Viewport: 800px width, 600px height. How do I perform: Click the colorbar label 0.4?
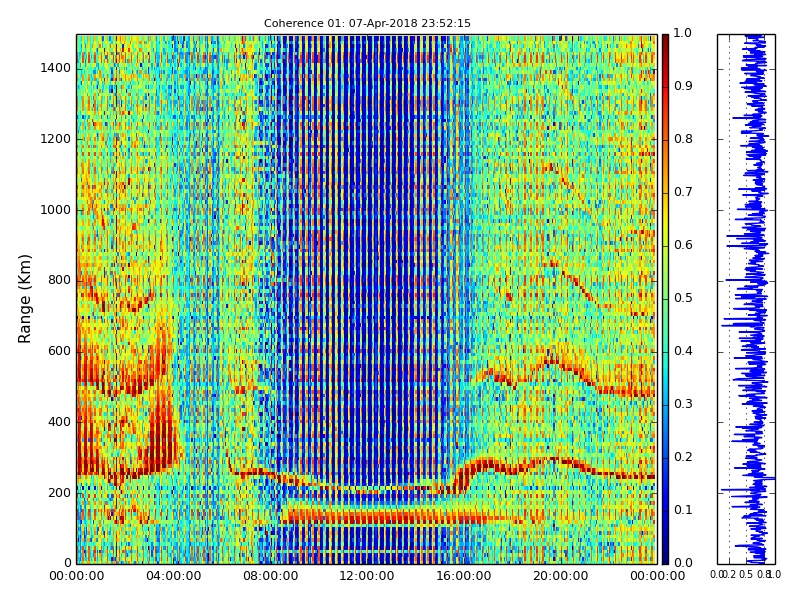[683, 351]
